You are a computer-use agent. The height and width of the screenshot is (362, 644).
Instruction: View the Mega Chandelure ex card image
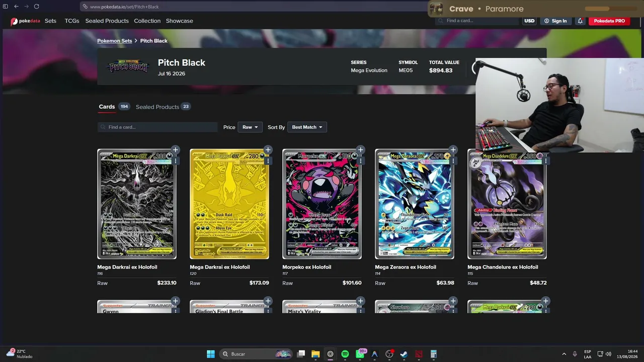click(x=507, y=204)
